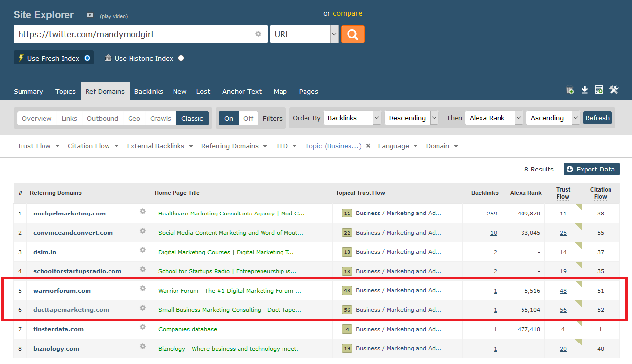Open the Ascending sort direction dropdown
Screen dimensions: 632x364
click(x=553, y=118)
